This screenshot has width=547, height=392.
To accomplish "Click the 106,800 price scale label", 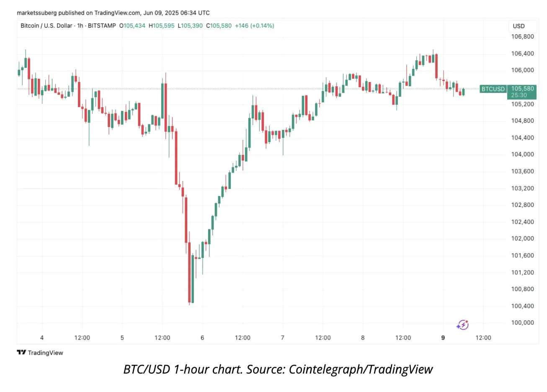I will coord(522,36).
